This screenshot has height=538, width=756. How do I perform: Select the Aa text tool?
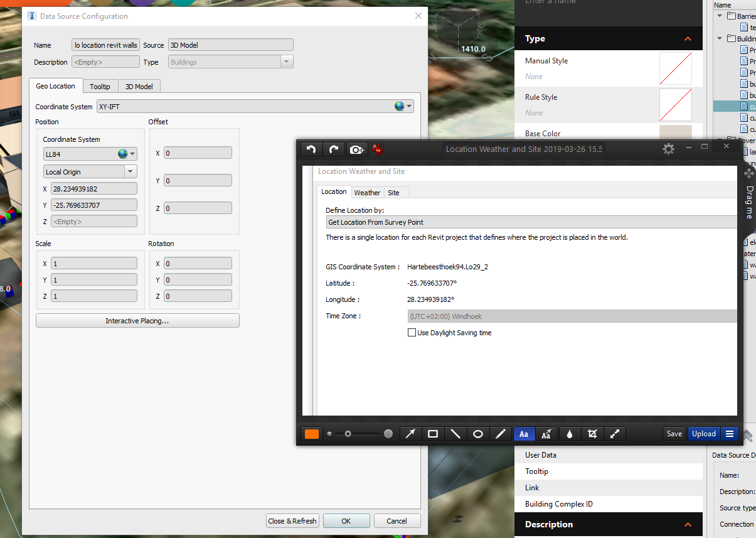click(524, 434)
